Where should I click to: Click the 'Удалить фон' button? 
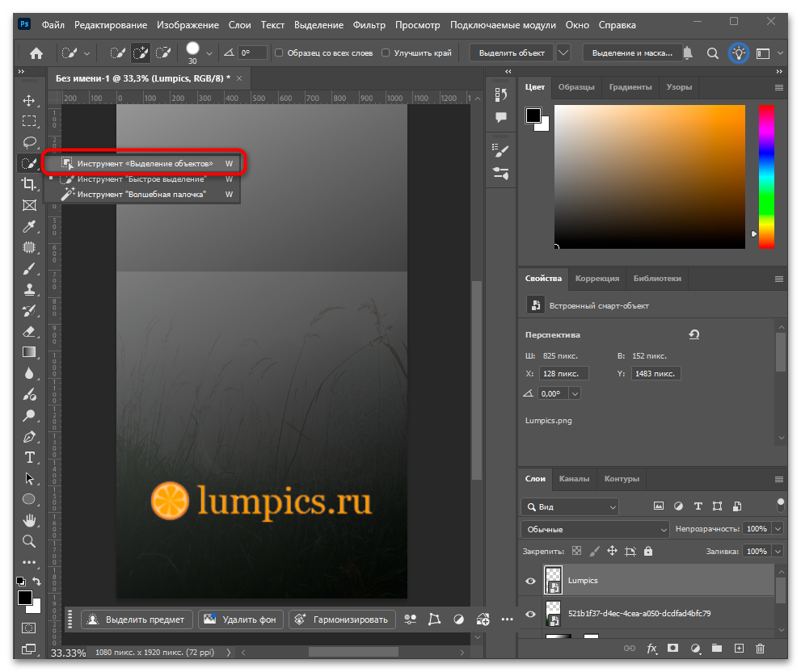point(241,619)
